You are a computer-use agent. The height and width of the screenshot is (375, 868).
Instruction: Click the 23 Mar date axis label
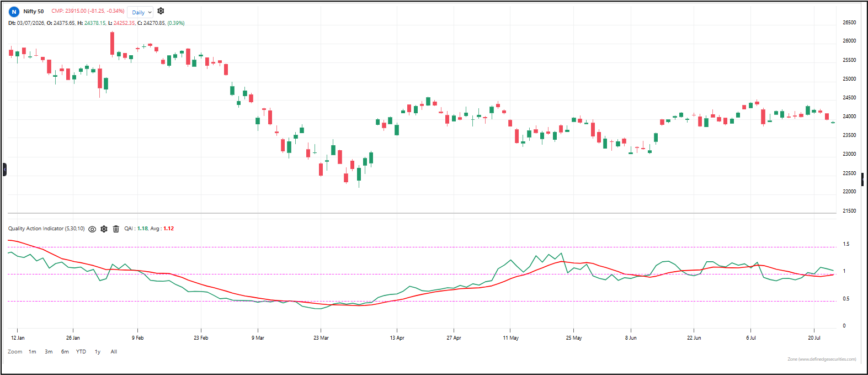click(x=321, y=338)
